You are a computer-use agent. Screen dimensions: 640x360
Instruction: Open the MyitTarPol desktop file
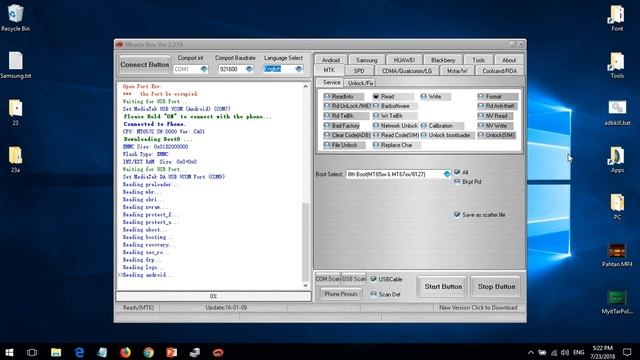617,302
